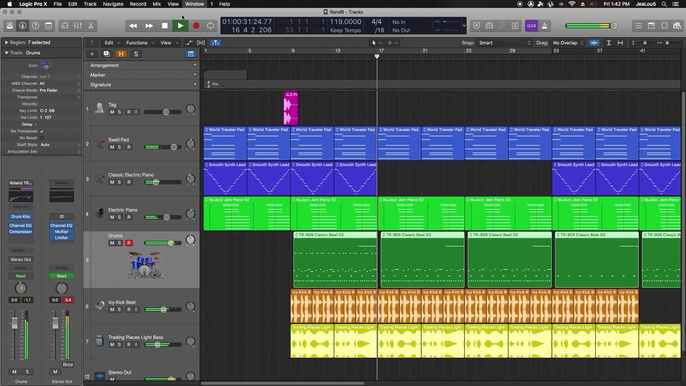This screenshot has width=686, height=386.
Task: Click the duplicate track icon
Action: coord(106,54)
